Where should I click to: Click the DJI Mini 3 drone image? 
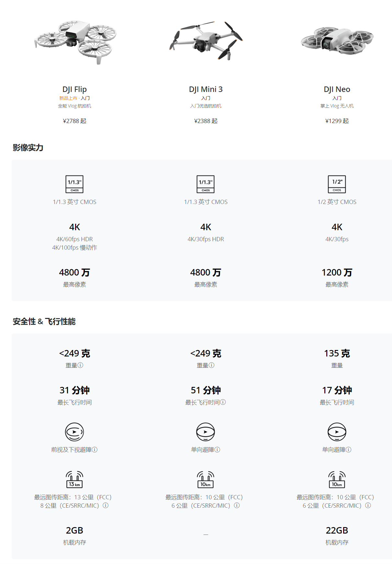click(x=206, y=41)
